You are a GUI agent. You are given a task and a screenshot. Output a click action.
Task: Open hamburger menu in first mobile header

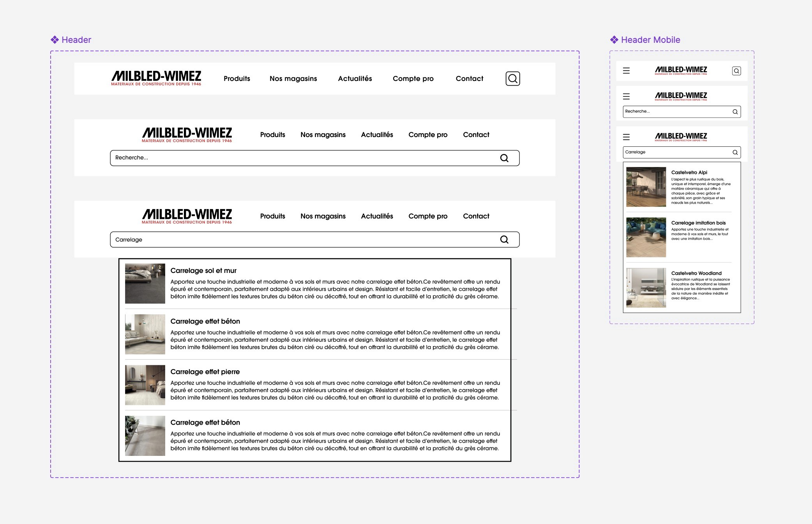[x=626, y=71]
